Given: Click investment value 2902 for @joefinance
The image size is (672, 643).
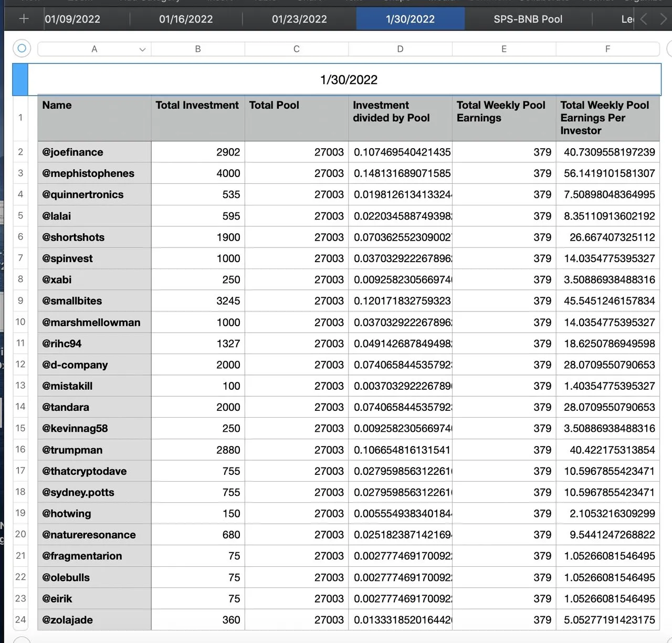Looking at the screenshot, I should [x=198, y=152].
